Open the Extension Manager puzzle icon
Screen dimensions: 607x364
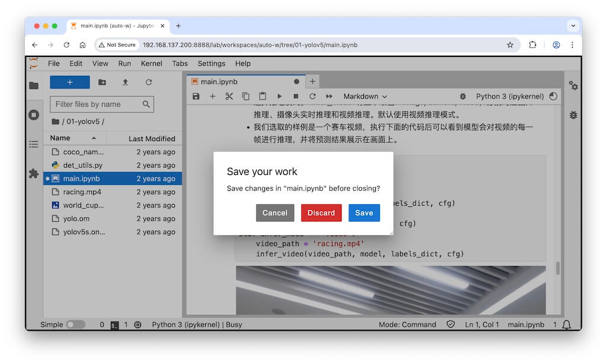pyautogui.click(x=34, y=174)
